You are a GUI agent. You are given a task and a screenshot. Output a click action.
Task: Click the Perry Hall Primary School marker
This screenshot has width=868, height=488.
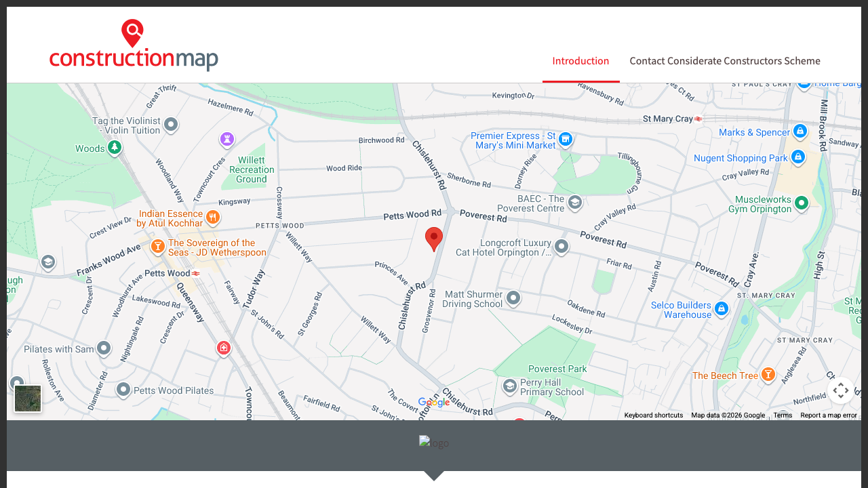pos(509,386)
